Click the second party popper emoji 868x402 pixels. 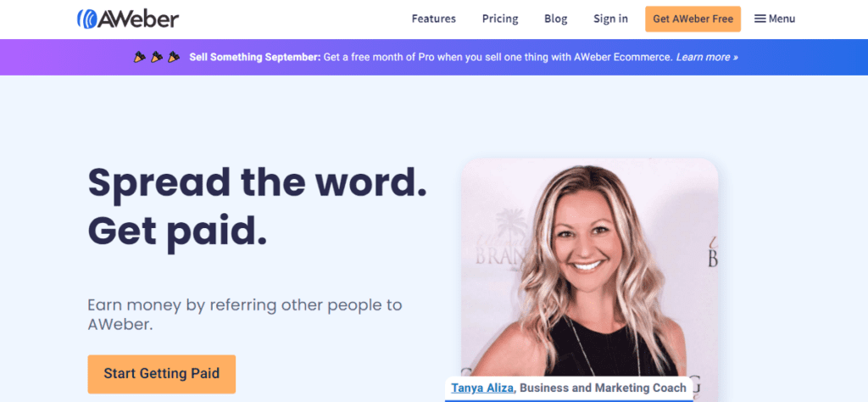coord(157,57)
